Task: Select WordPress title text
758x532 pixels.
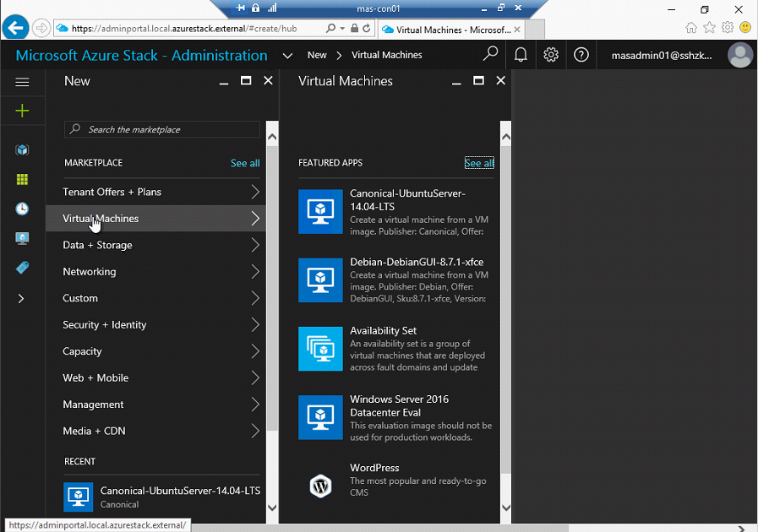Action: (374, 468)
